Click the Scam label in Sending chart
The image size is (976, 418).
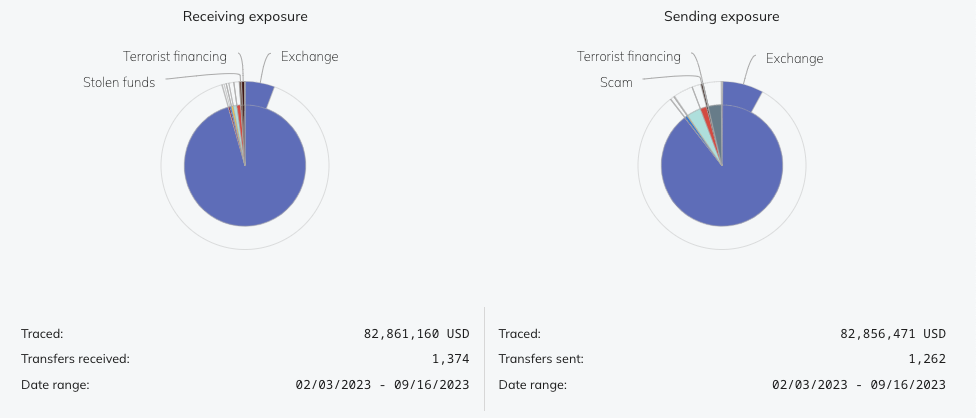click(616, 83)
